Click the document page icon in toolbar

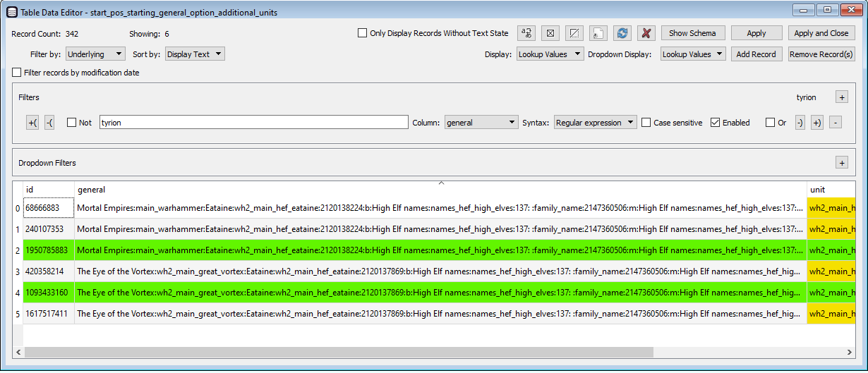[598, 33]
